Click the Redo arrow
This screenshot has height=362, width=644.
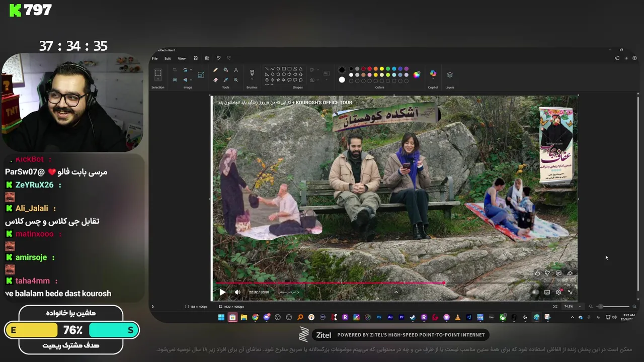[x=229, y=58]
